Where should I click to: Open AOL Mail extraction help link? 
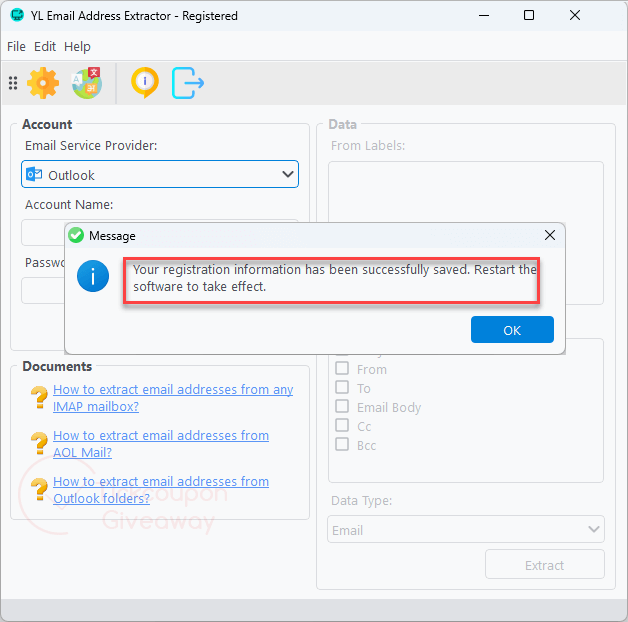point(161,444)
